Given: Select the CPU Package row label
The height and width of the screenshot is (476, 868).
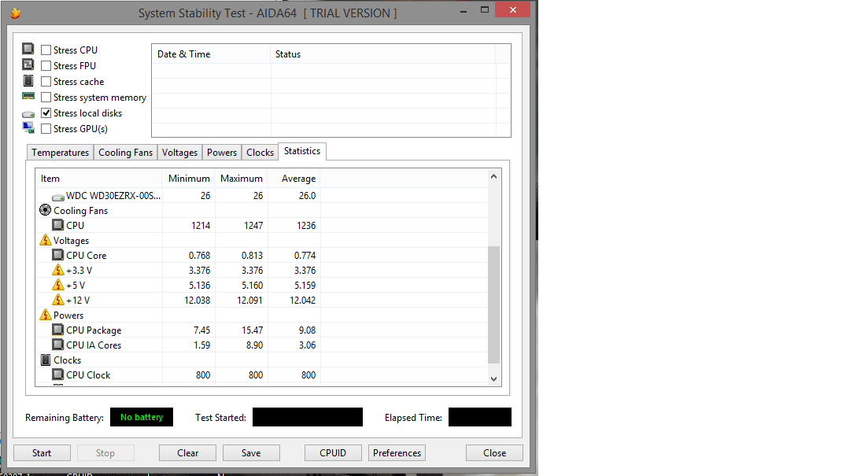Looking at the screenshot, I should [94, 330].
